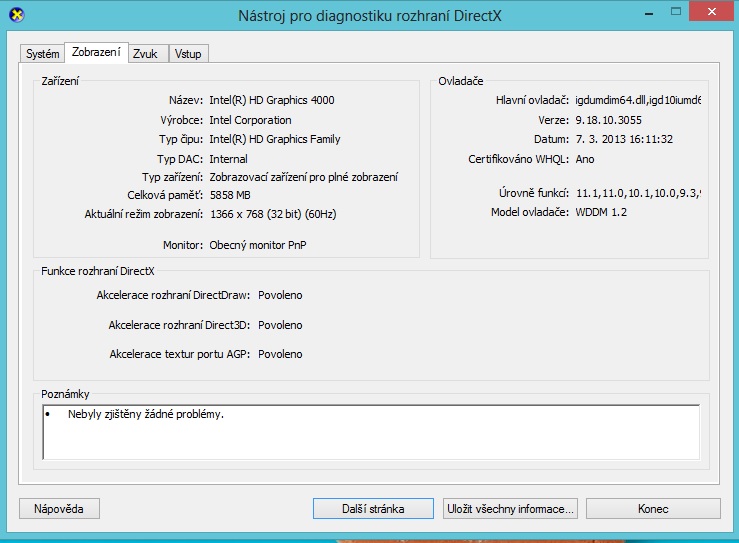Go to the Vstup tab
The width and height of the screenshot is (739, 543).
coord(188,54)
